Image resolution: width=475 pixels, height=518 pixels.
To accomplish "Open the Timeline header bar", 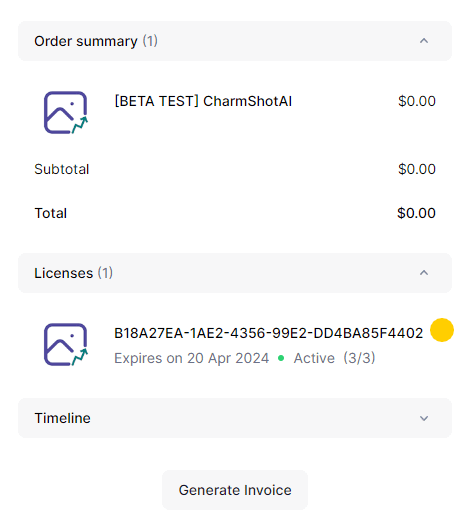I will (x=235, y=418).
